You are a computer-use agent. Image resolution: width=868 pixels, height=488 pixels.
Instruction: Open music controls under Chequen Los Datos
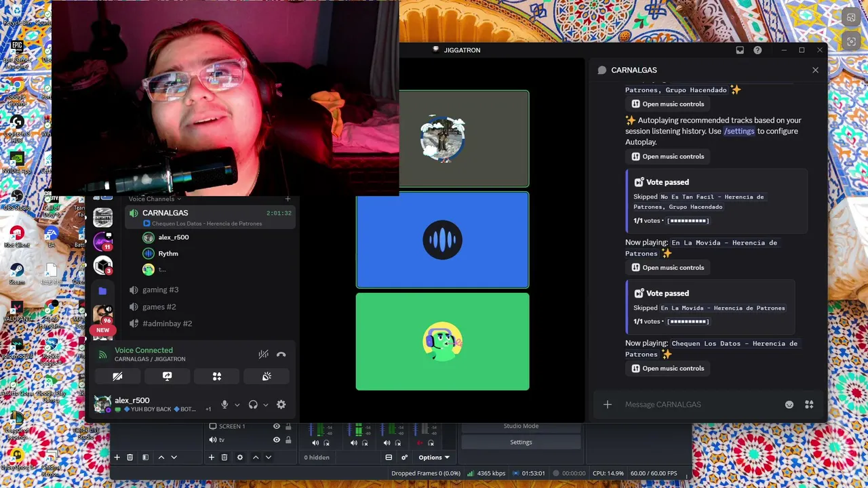[x=668, y=369]
